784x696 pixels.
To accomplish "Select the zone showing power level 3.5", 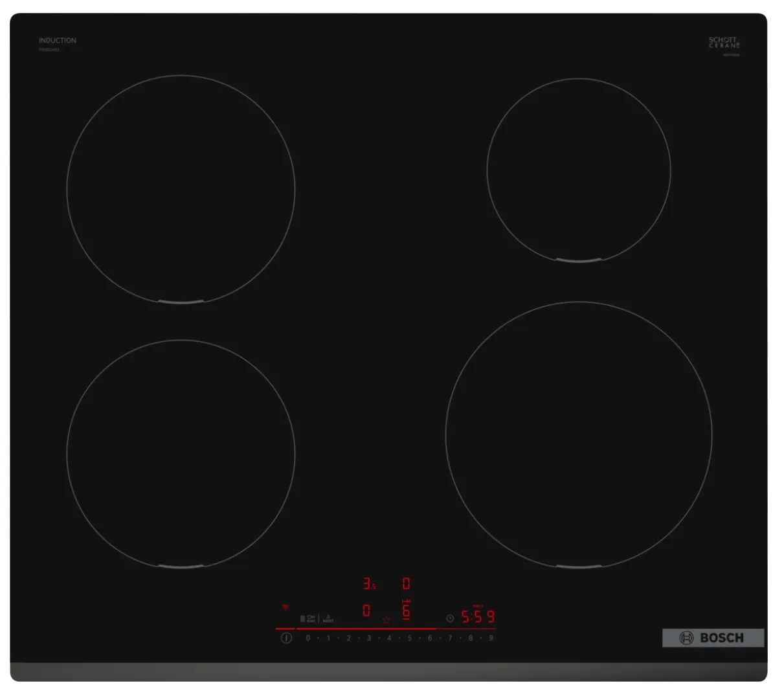I will (x=368, y=584).
